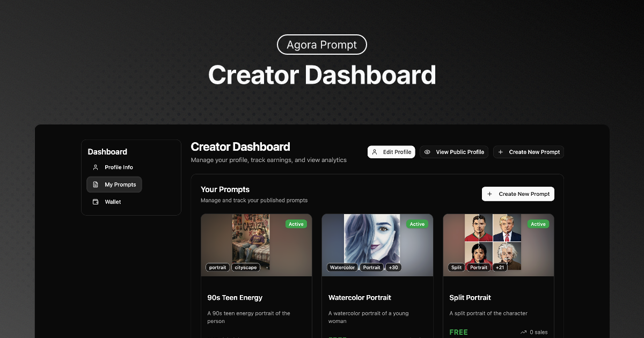Expand the +21 tags badge
Viewport: 644px width, 338px height.
coord(500,267)
